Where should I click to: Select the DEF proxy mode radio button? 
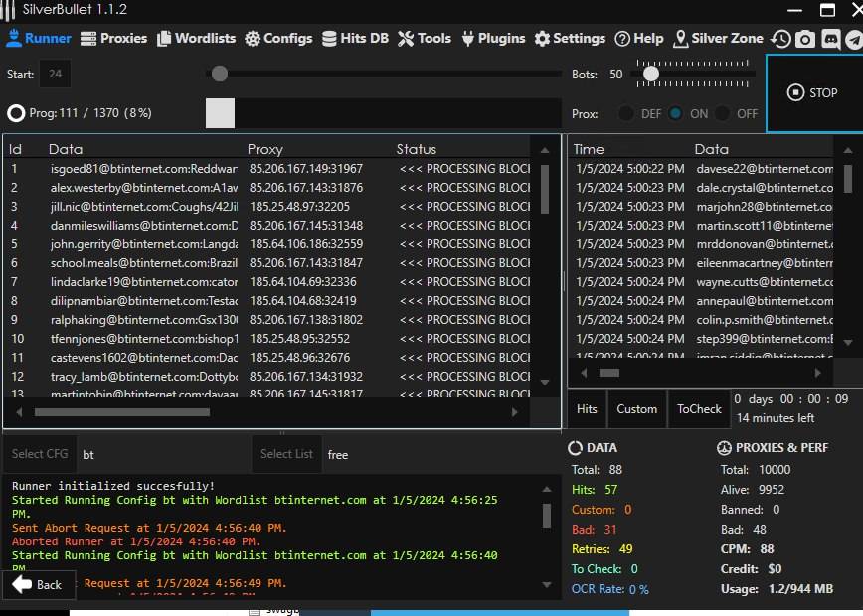click(x=626, y=113)
